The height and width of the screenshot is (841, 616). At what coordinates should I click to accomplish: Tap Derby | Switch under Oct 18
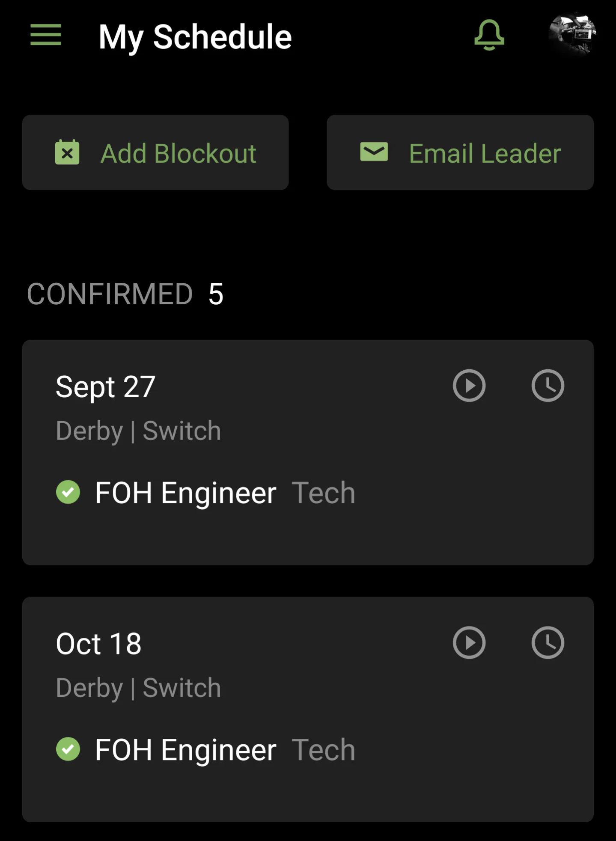(138, 688)
